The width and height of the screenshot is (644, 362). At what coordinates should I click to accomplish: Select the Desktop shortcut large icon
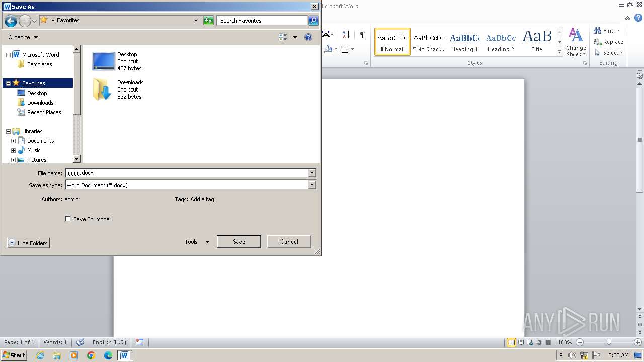[x=104, y=61]
